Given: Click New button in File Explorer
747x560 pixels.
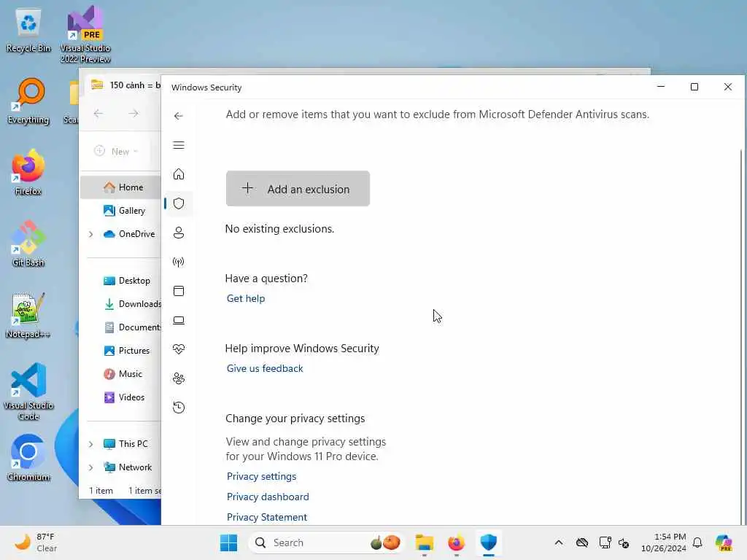Looking at the screenshot, I should [x=116, y=151].
